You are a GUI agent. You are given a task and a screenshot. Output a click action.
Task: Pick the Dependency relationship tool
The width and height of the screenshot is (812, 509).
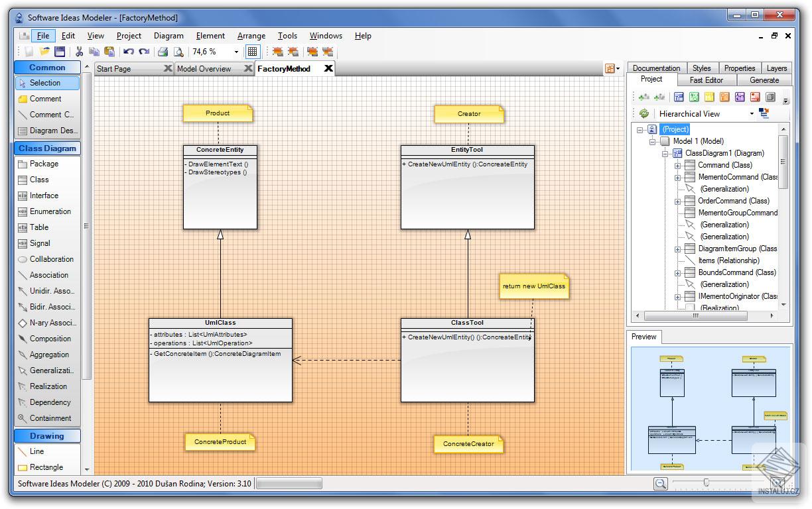(47, 402)
